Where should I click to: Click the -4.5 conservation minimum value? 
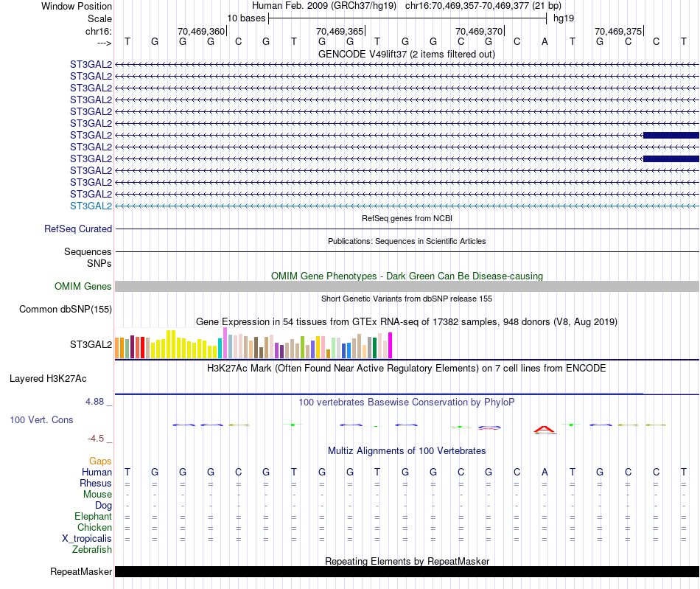pos(96,439)
